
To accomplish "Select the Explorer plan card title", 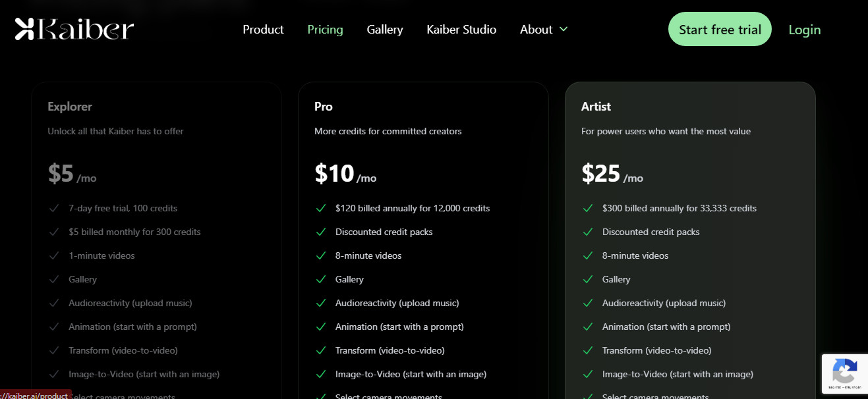I will click(70, 107).
